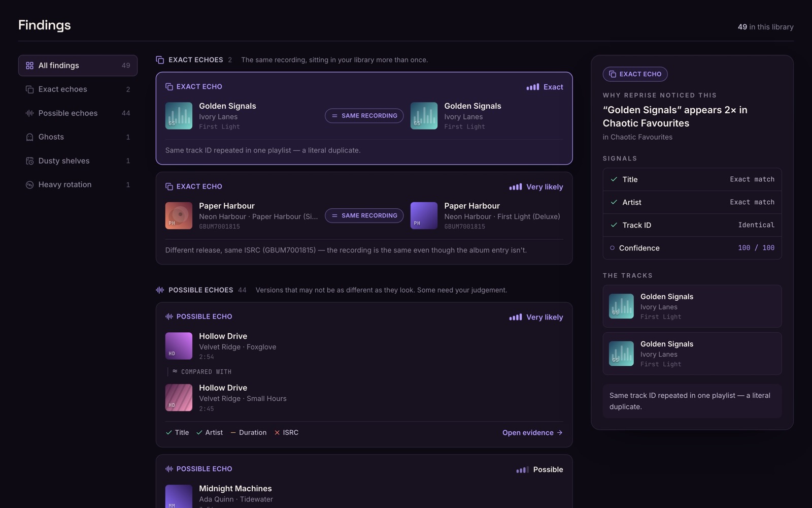Open the red Paper Harbour single artwork
Image resolution: width=812 pixels, height=508 pixels.
click(x=179, y=215)
